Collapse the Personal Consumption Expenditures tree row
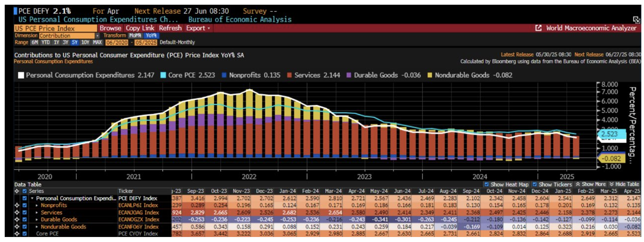The width and height of the screenshot is (644, 242). (x=32, y=198)
